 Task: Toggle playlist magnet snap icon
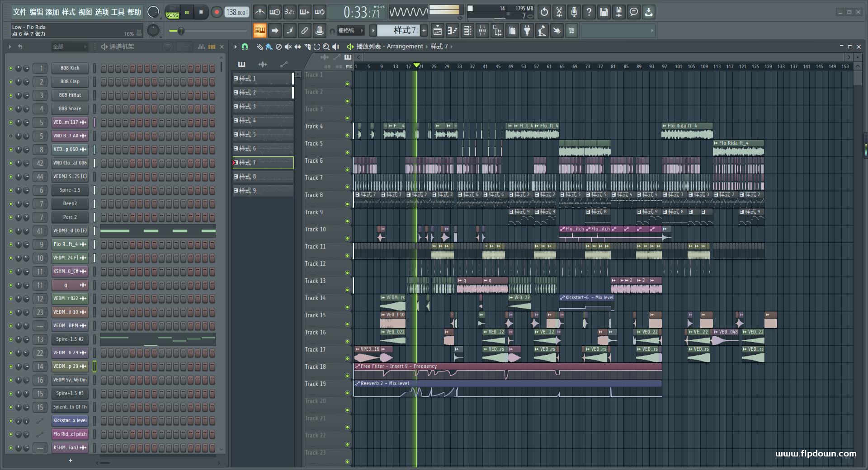[x=245, y=47]
